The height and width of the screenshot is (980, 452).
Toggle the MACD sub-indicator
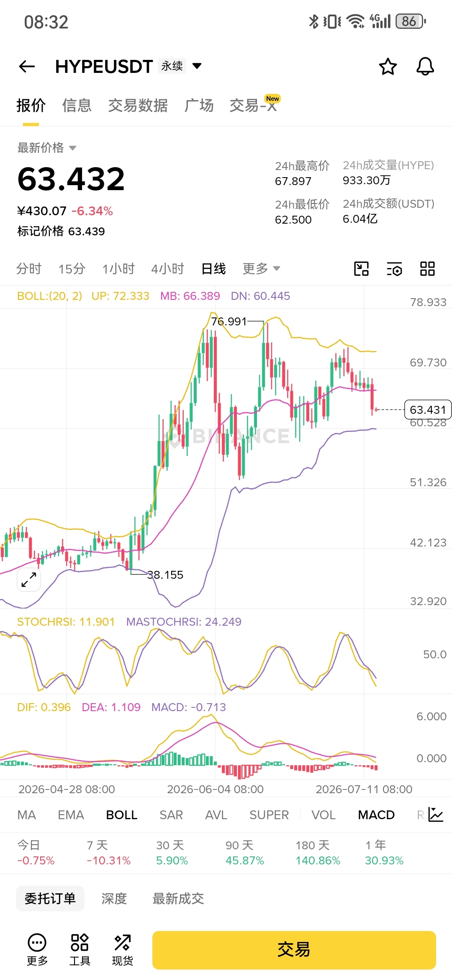[376, 815]
